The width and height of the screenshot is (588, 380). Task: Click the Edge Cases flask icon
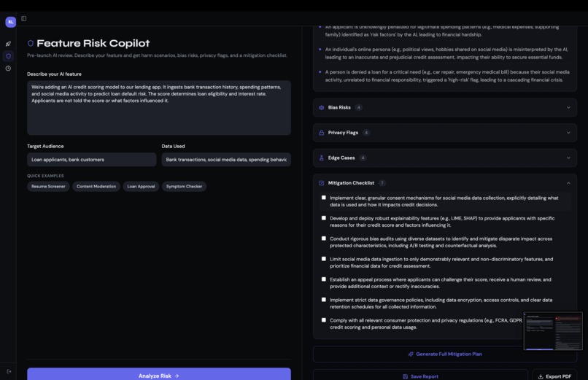coord(322,158)
